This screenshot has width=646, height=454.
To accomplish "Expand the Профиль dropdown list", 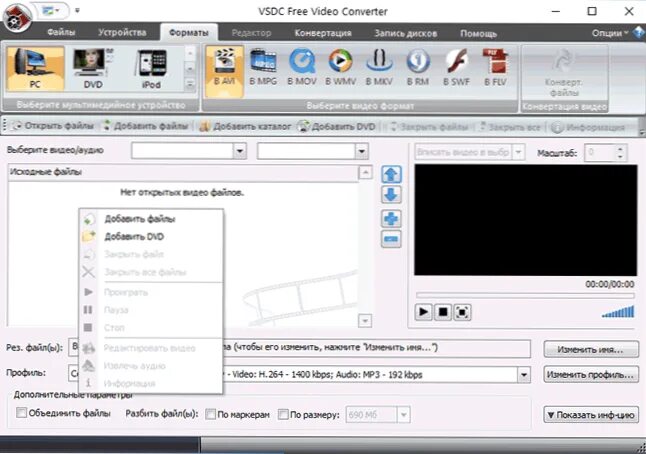I will pos(524,375).
